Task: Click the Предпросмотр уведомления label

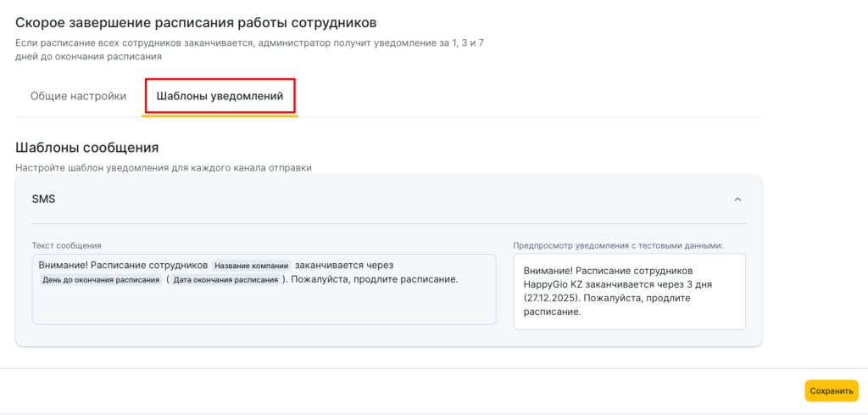Action: [617, 245]
